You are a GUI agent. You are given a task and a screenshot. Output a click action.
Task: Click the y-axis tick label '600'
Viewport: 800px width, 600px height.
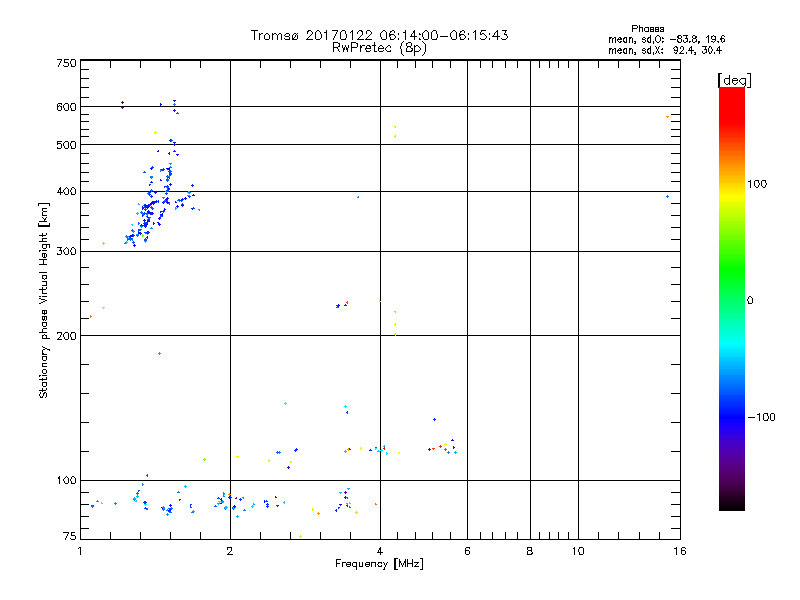tap(66, 107)
